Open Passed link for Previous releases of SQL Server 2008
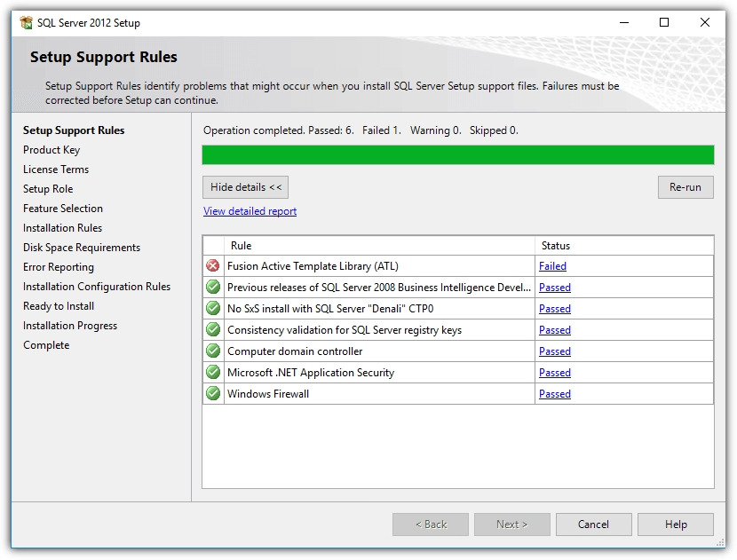This screenshot has height=560, width=737. [x=555, y=287]
